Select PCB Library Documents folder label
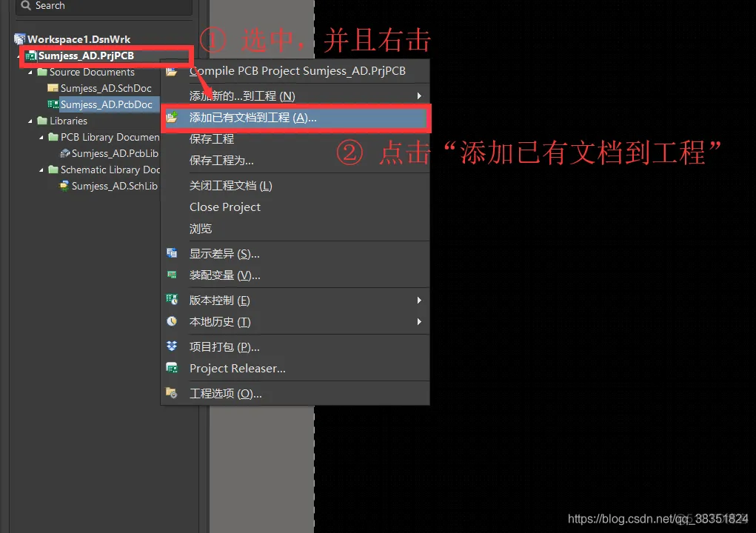The width and height of the screenshot is (756, 533). [110, 138]
